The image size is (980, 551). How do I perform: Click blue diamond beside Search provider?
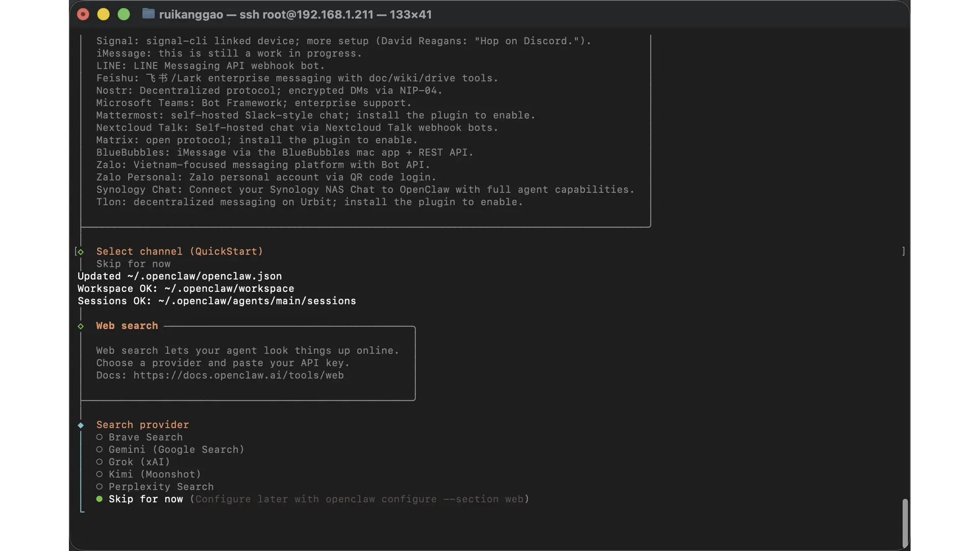81,425
